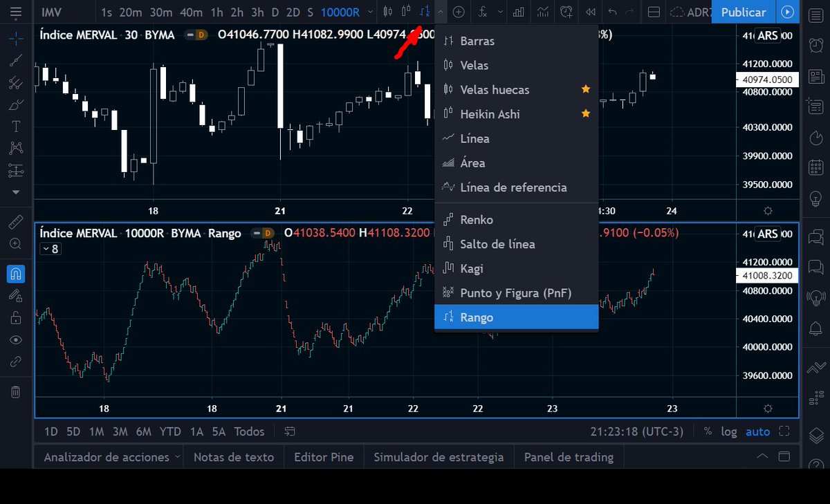Screen dimensions: 830x504
Task: Click the trash icon to remove drawings
Action: [x=15, y=392]
